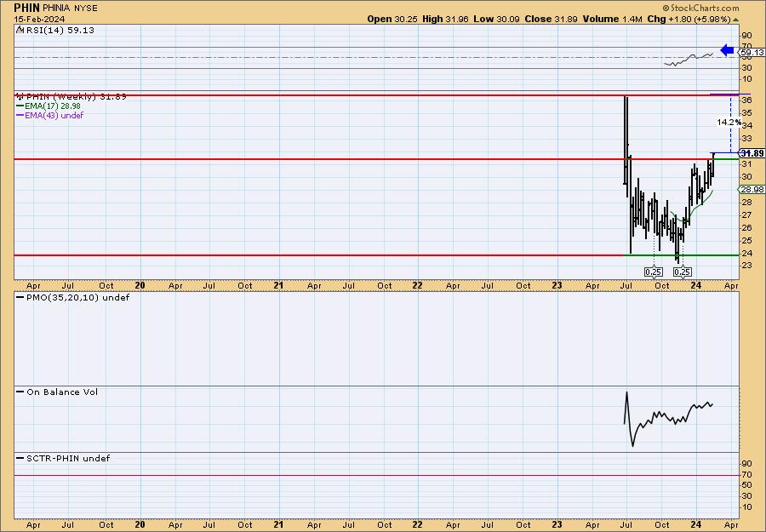Click the 0.25 dividend marker under October
The width and height of the screenshot is (766, 532).
[653, 272]
